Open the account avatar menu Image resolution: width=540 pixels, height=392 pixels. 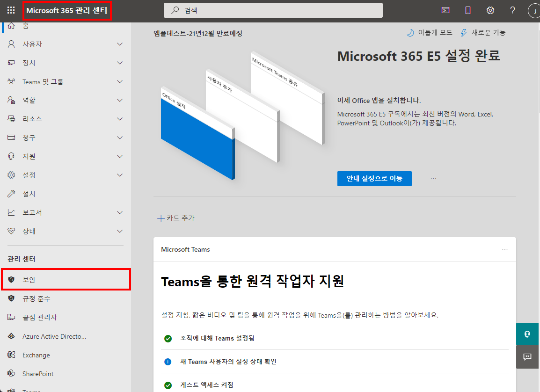(534, 11)
